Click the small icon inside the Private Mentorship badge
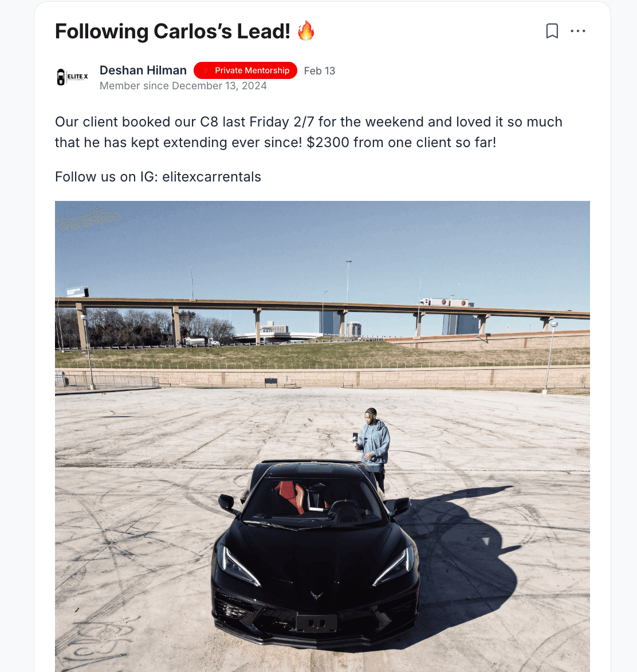The width and height of the screenshot is (637, 672). (x=206, y=71)
